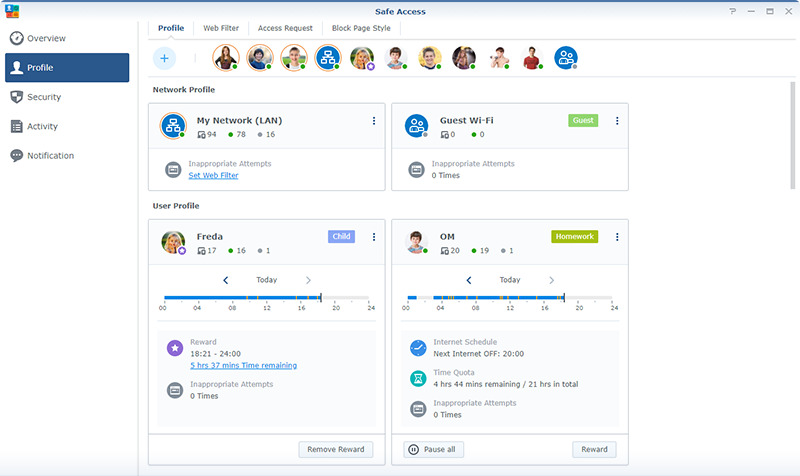Open the Overview section in sidebar
The image size is (800, 476).
coord(46,38)
